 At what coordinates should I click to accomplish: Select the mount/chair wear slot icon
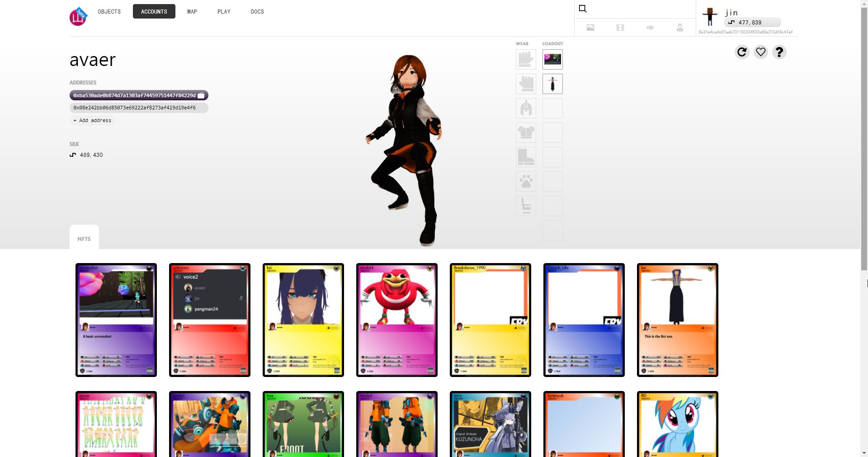tap(525, 206)
